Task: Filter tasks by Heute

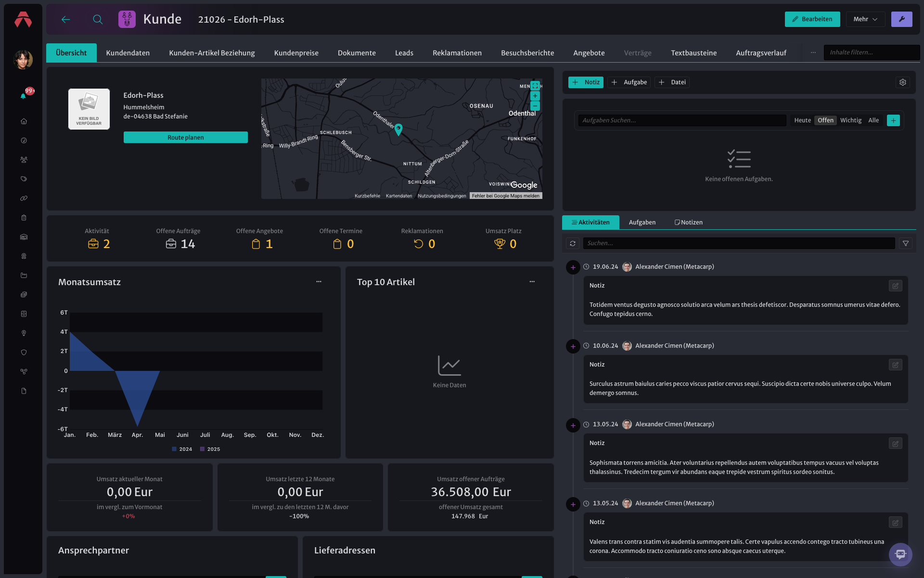Action: point(802,120)
